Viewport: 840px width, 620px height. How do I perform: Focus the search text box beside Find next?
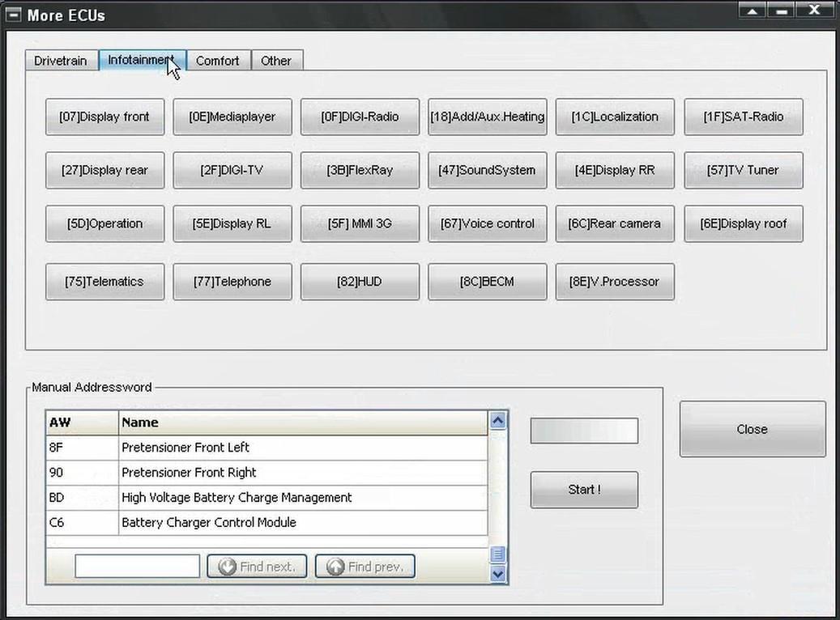(x=137, y=567)
